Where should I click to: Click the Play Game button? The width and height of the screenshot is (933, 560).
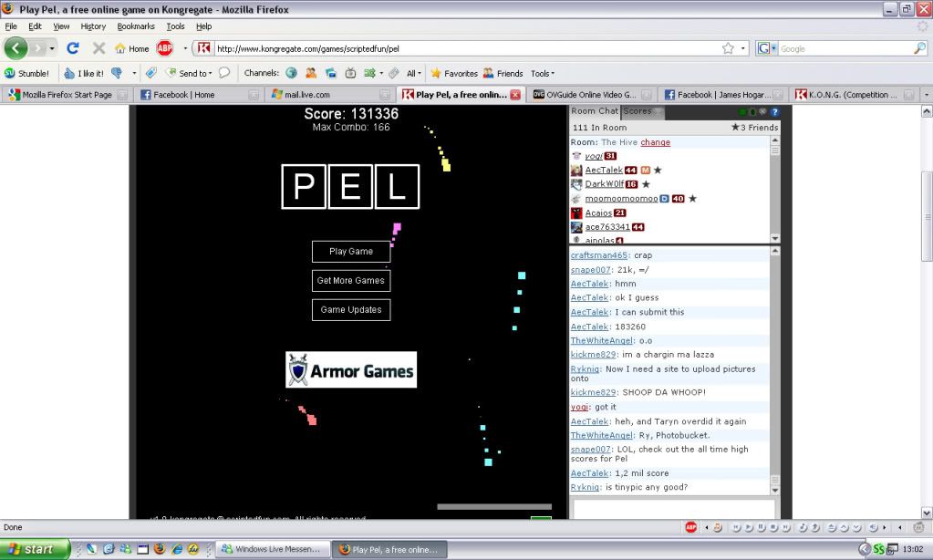point(351,252)
